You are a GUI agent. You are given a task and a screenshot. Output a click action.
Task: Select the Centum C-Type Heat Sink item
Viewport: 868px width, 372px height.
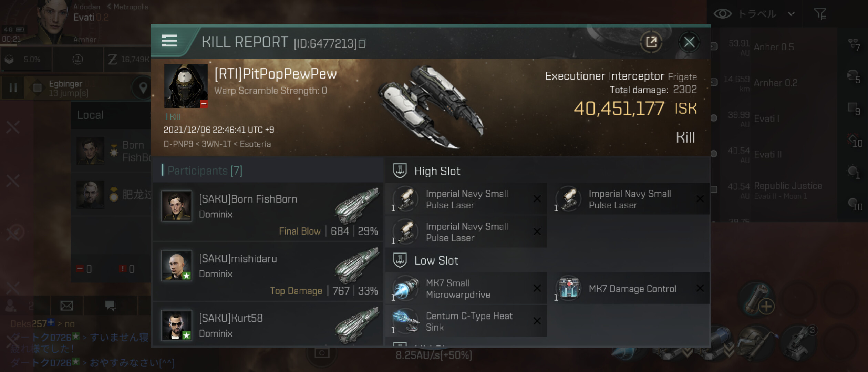[x=466, y=321]
